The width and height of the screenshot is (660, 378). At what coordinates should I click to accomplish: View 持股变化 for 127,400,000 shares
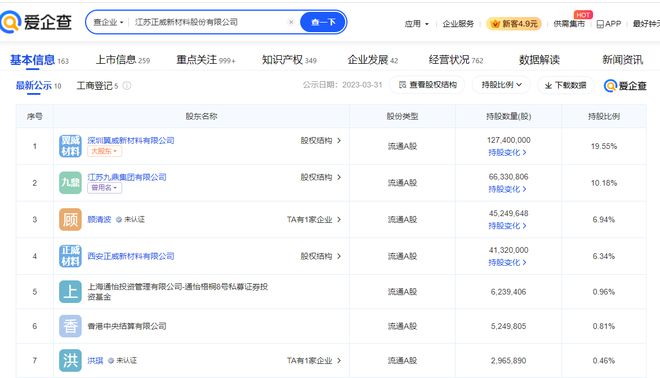click(507, 152)
